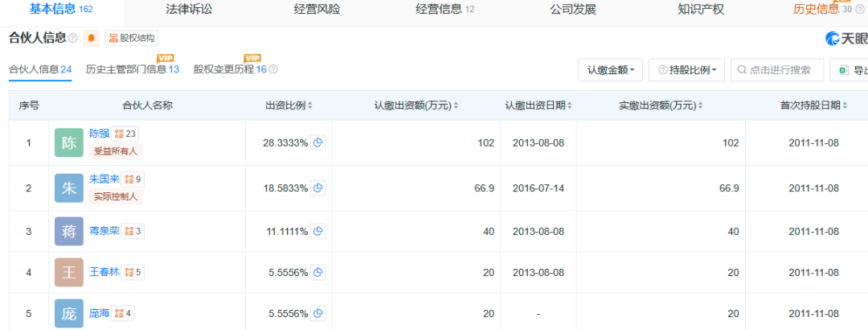
Task: Open the pie chart icon in 王春林 row
Action: point(317,272)
